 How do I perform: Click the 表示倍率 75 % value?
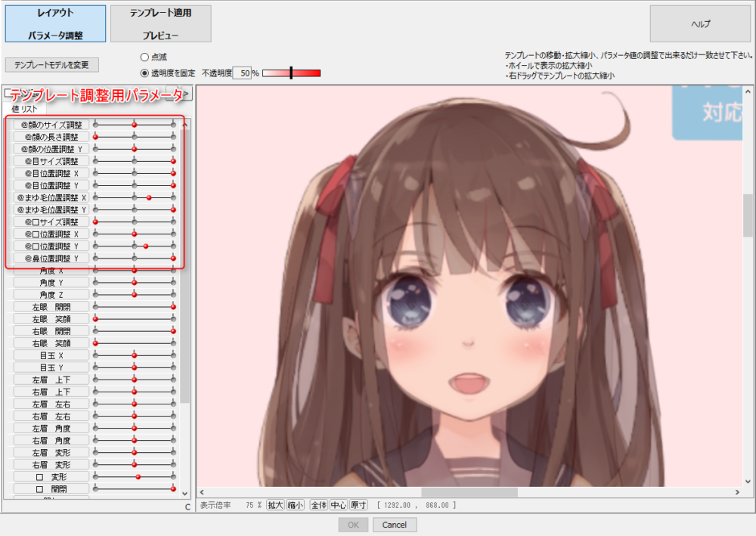(x=253, y=505)
